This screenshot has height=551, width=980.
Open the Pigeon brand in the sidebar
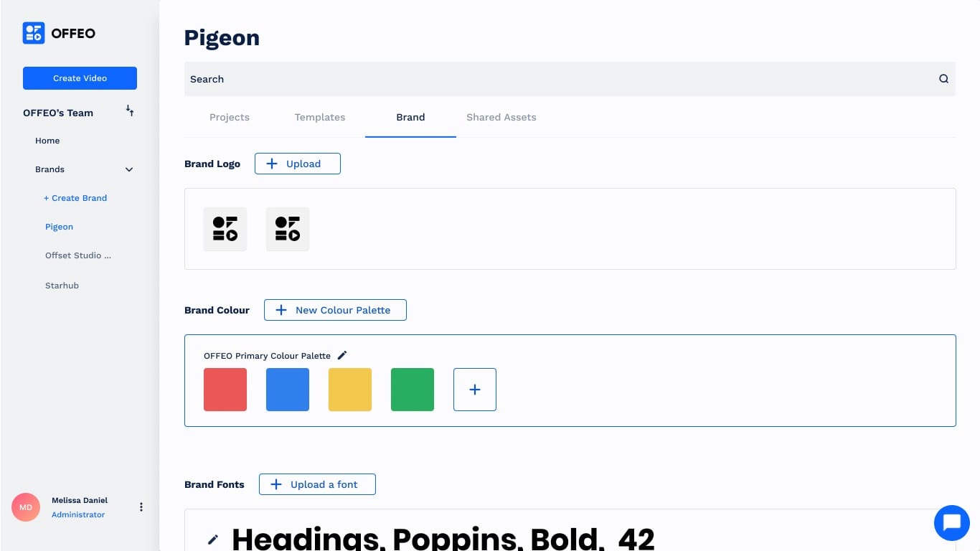click(x=59, y=227)
